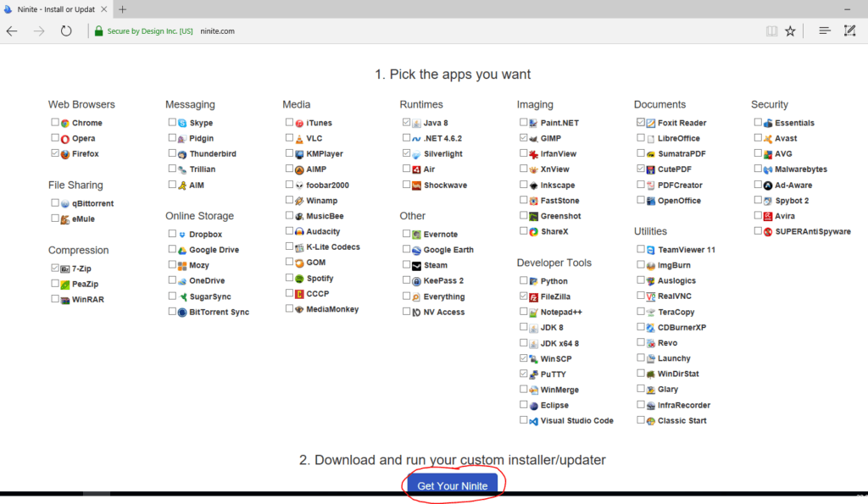
Task: Click the MediaMonkey label
Action: pyautogui.click(x=332, y=309)
